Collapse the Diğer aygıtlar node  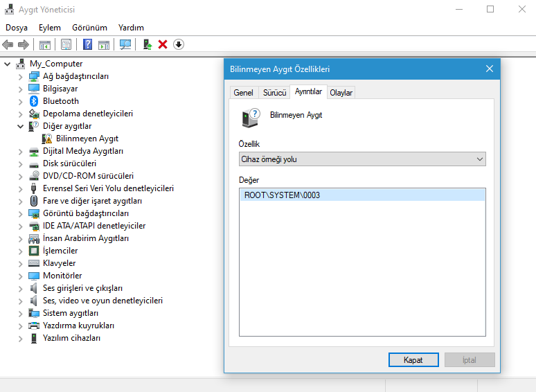(x=21, y=127)
